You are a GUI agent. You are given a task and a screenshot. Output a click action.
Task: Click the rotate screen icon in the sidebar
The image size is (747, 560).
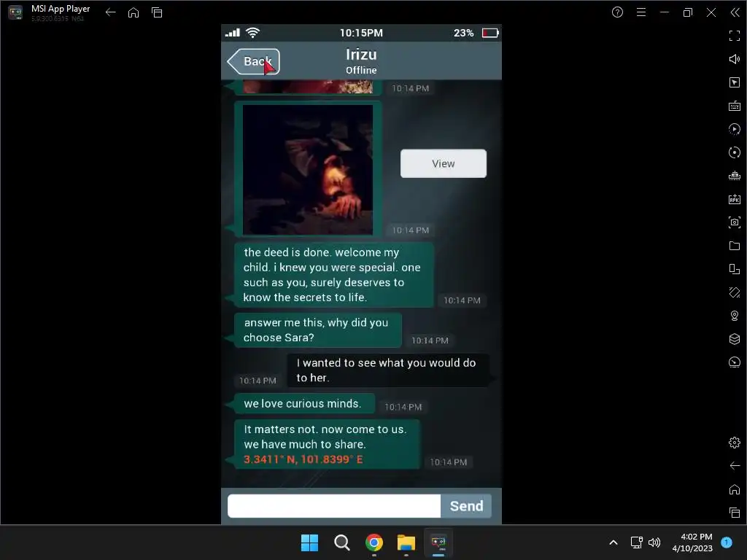[x=735, y=269]
